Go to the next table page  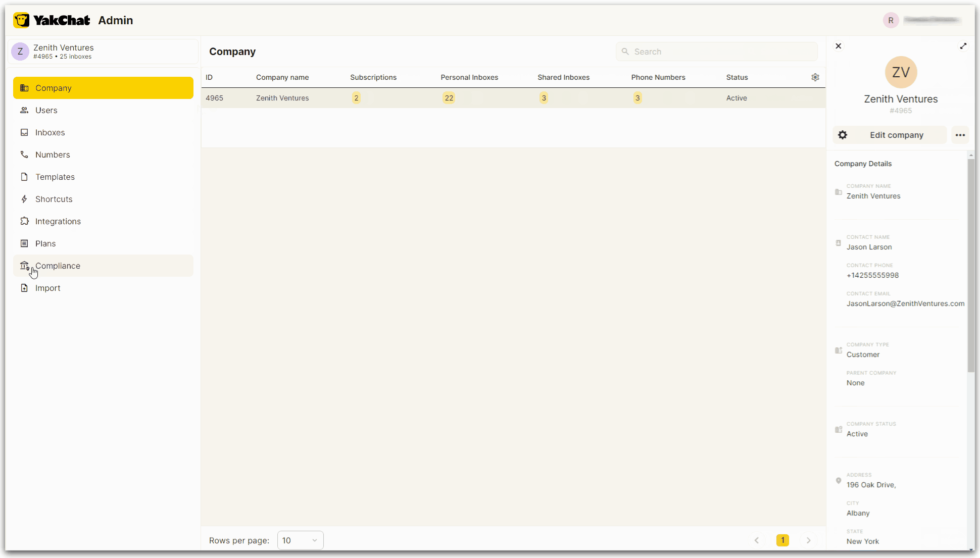coord(808,540)
